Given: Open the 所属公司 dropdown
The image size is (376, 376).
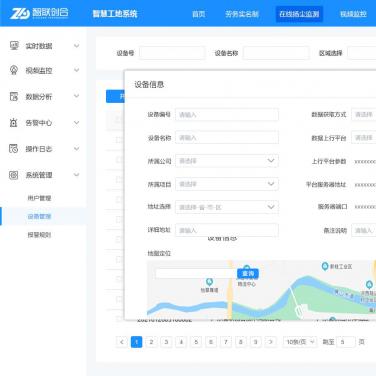Looking at the screenshot, I should click(x=227, y=161).
